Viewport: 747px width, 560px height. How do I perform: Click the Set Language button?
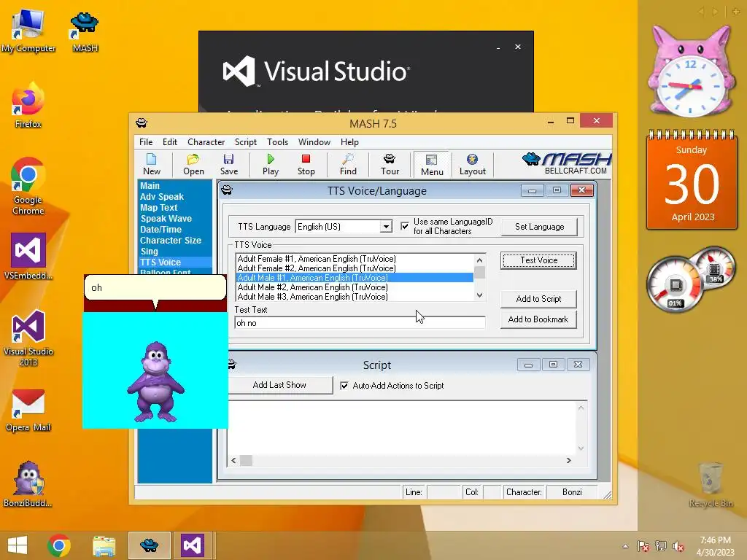(539, 227)
